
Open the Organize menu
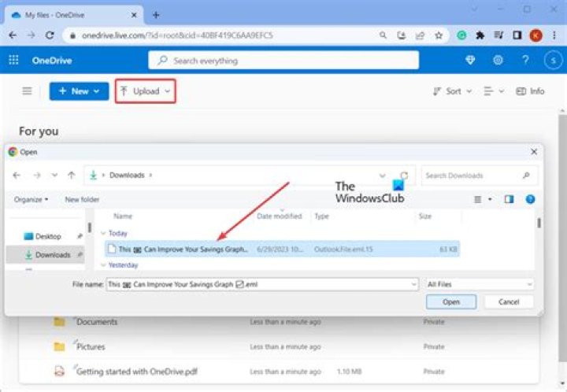pos(31,199)
